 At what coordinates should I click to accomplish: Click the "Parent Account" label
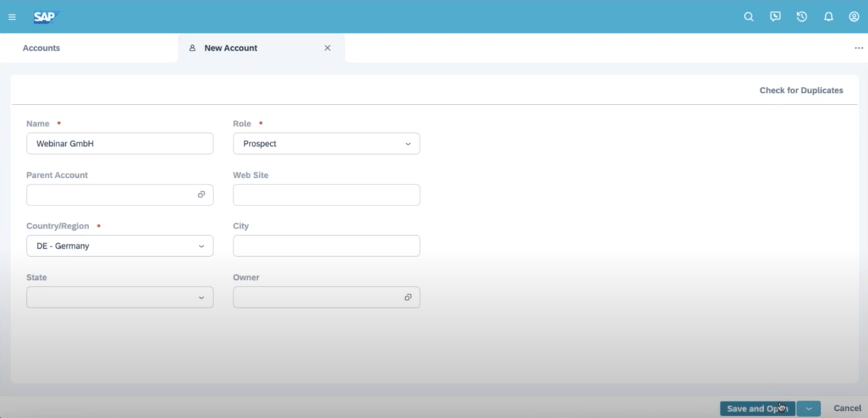point(57,175)
